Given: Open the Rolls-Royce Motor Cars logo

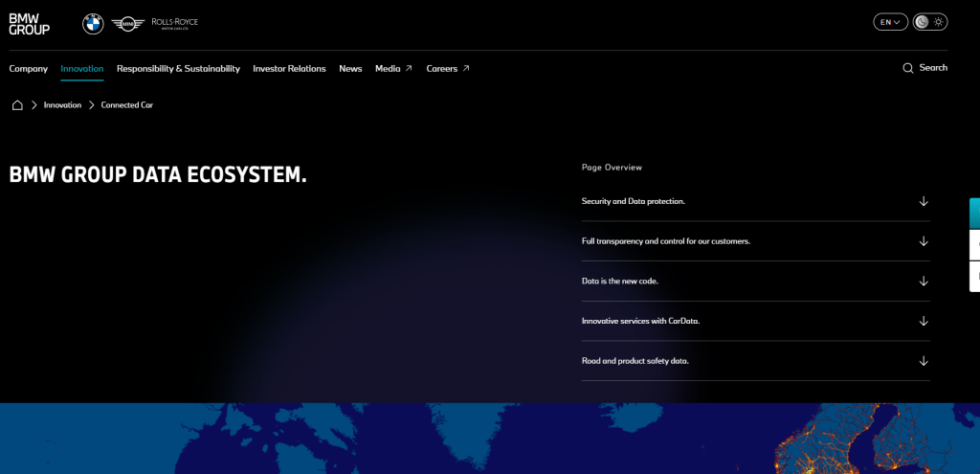Looking at the screenshot, I should [174, 23].
